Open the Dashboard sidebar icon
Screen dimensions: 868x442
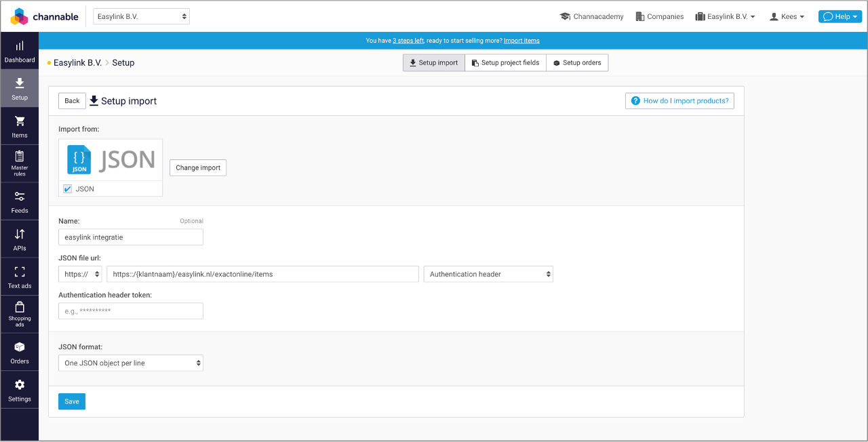(x=20, y=46)
